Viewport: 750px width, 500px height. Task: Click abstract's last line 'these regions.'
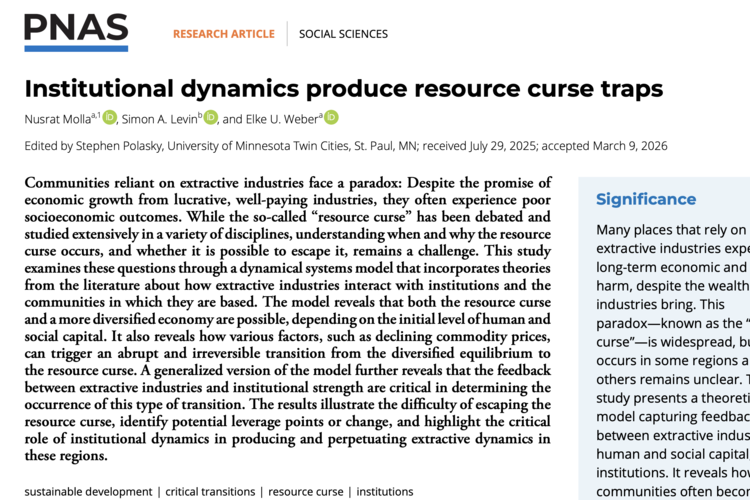[66, 456]
